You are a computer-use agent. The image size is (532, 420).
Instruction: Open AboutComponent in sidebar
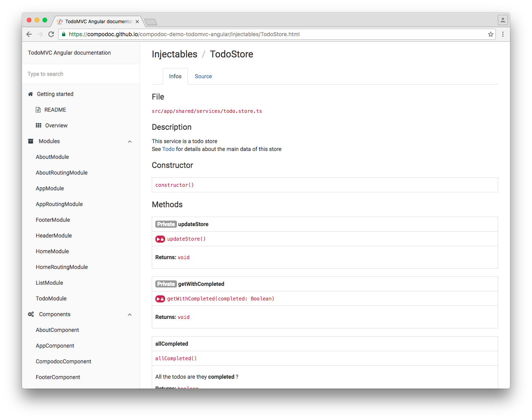pos(57,330)
